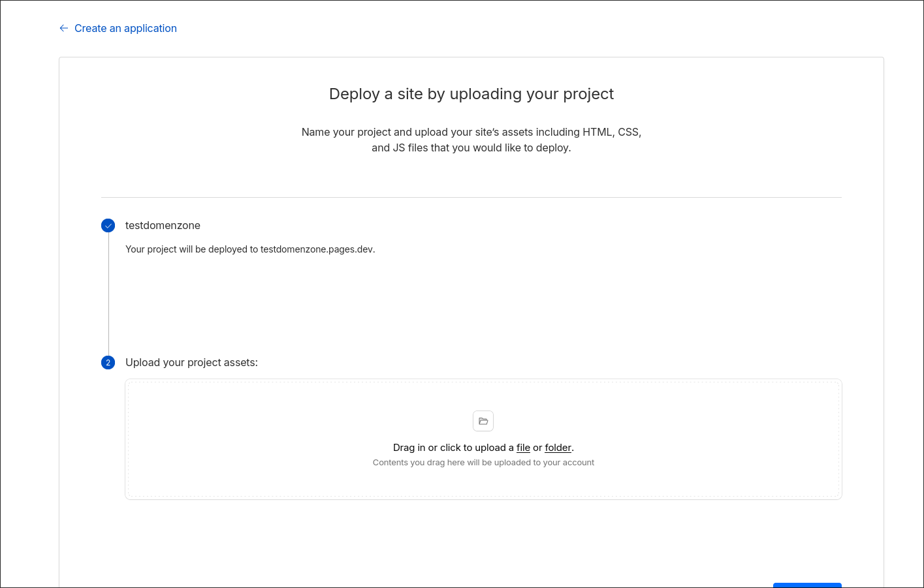Click the horizontal divider under the description
924x588 pixels.
click(x=471, y=197)
